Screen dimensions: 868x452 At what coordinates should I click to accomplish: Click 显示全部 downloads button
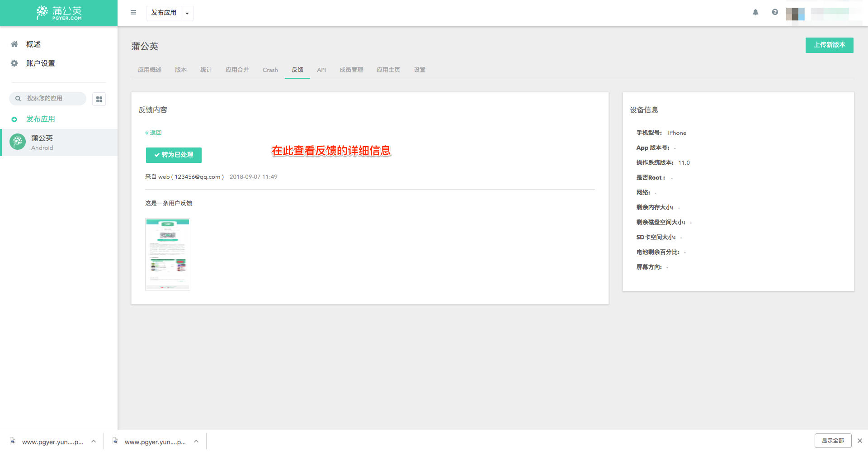pyautogui.click(x=833, y=441)
